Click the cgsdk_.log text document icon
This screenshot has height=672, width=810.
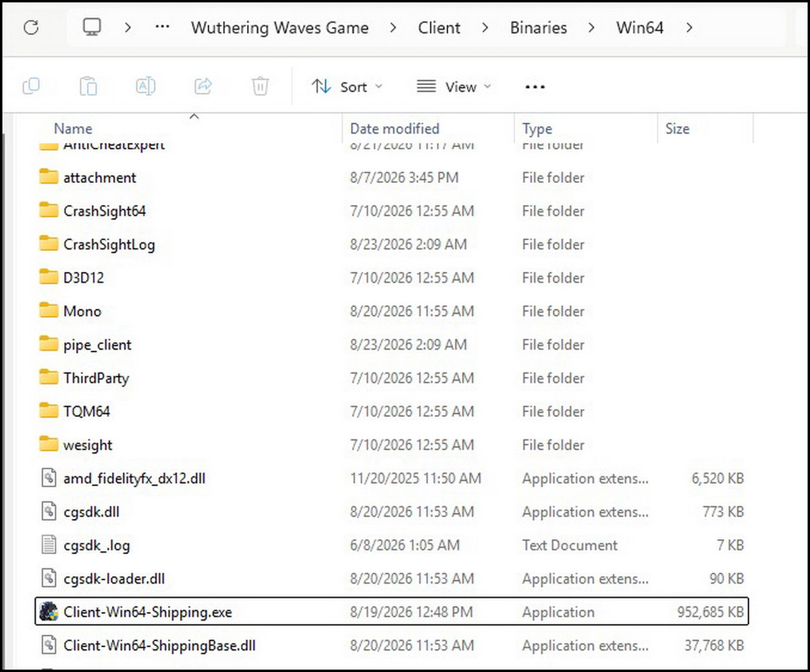point(49,545)
